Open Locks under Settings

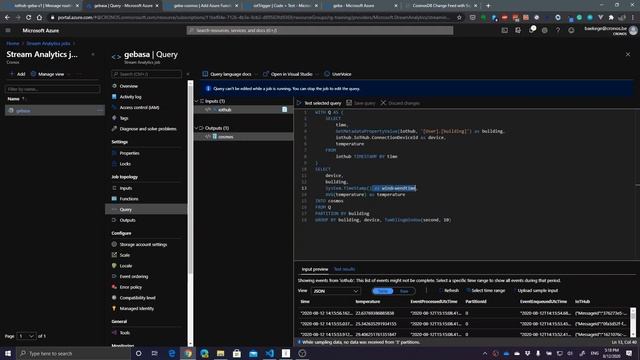click(125, 164)
